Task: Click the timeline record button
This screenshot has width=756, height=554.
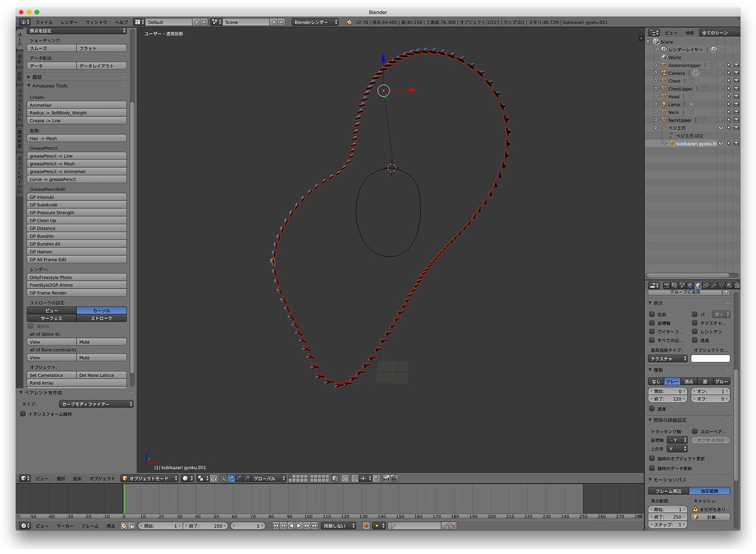Action: (x=366, y=526)
